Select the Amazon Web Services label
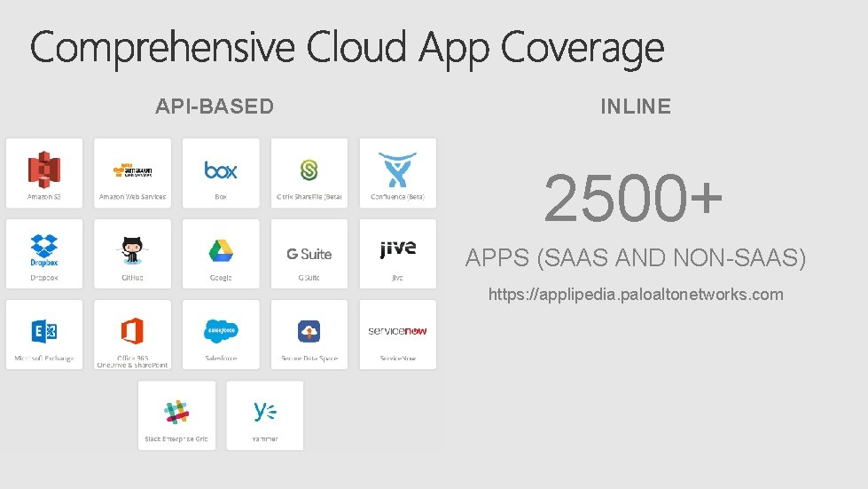Screen dimensions: 868x489 point(132,197)
